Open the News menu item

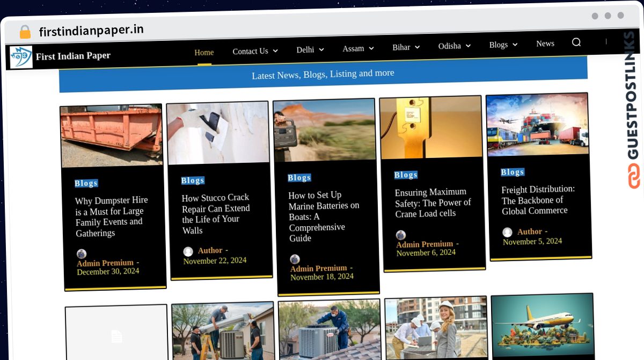point(545,44)
